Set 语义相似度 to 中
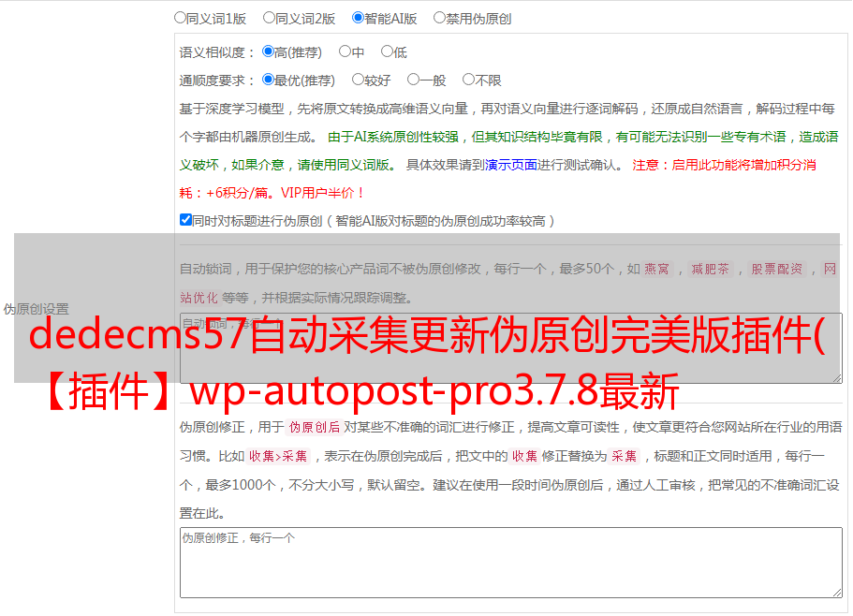This screenshot has width=853, height=616. [345, 51]
